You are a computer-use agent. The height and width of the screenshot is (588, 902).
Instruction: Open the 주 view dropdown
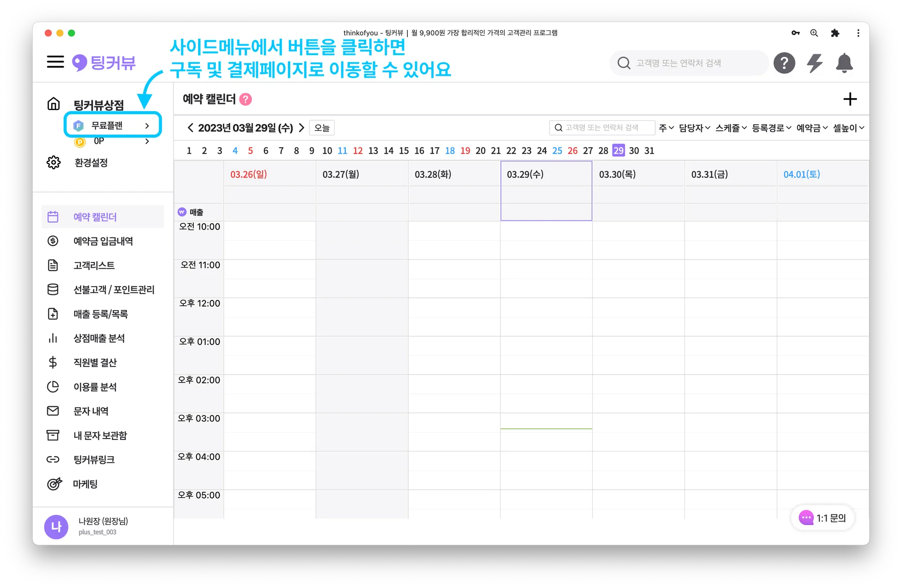(666, 128)
